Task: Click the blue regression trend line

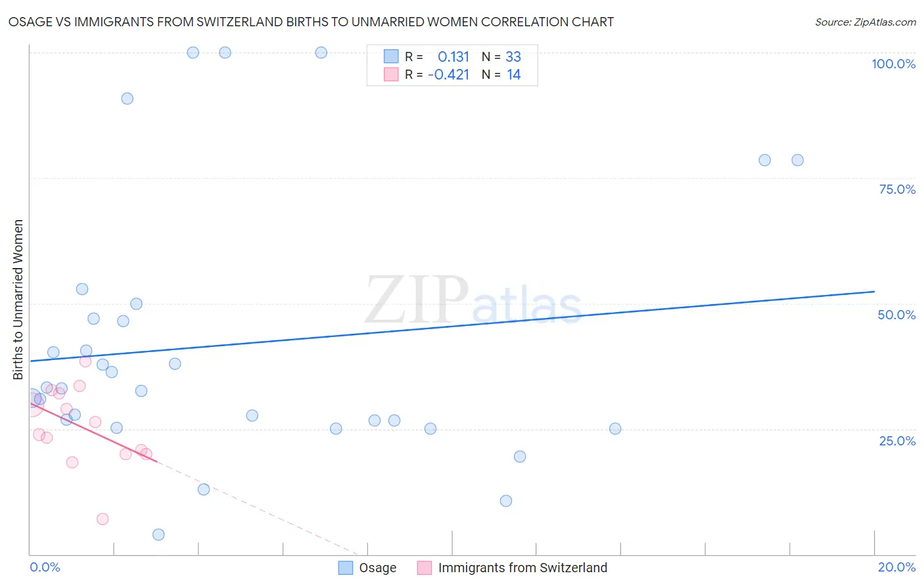Action: (x=452, y=326)
